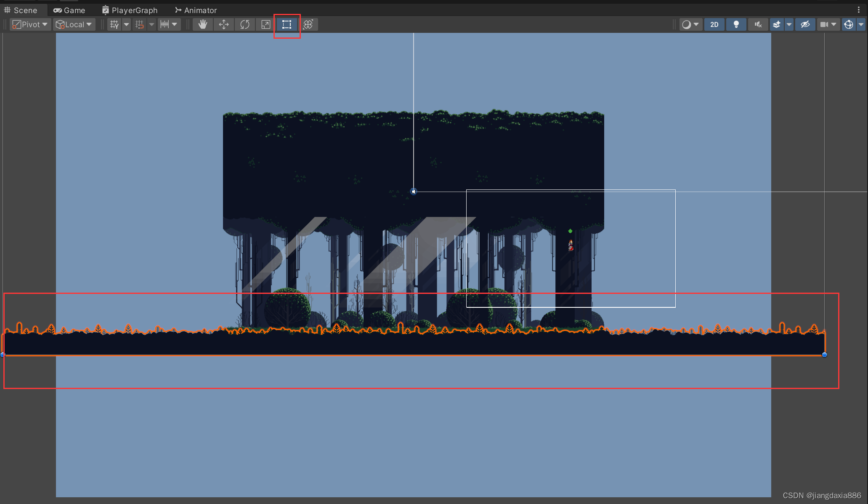Screen dimensions: 868x504
Task: Toggle hidden objects scene visibility
Action: click(805, 24)
